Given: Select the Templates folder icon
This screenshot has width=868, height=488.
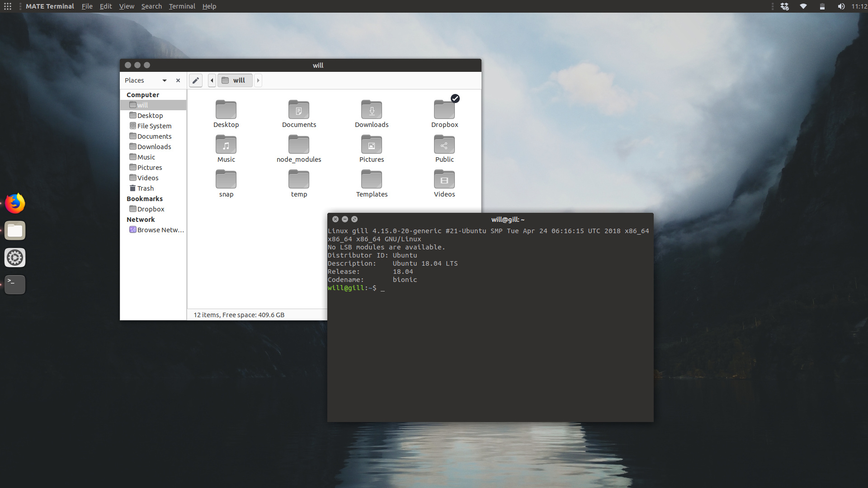Looking at the screenshot, I should pyautogui.click(x=372, y=180).
